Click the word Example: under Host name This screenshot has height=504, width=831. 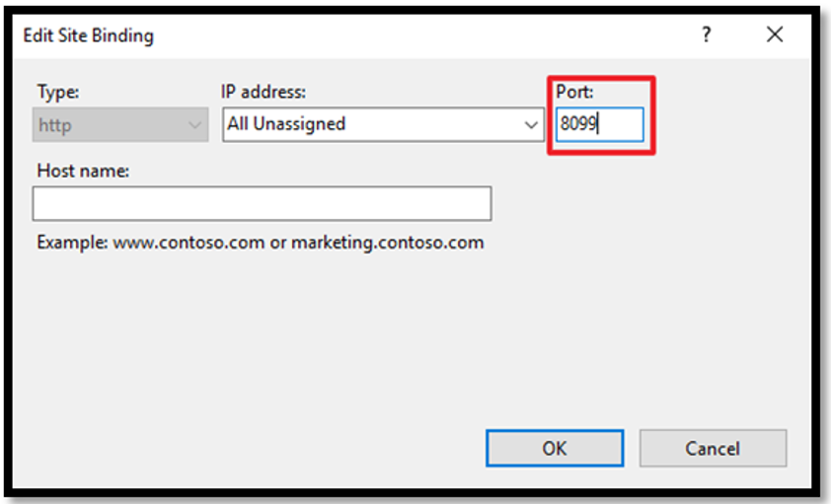72,243
